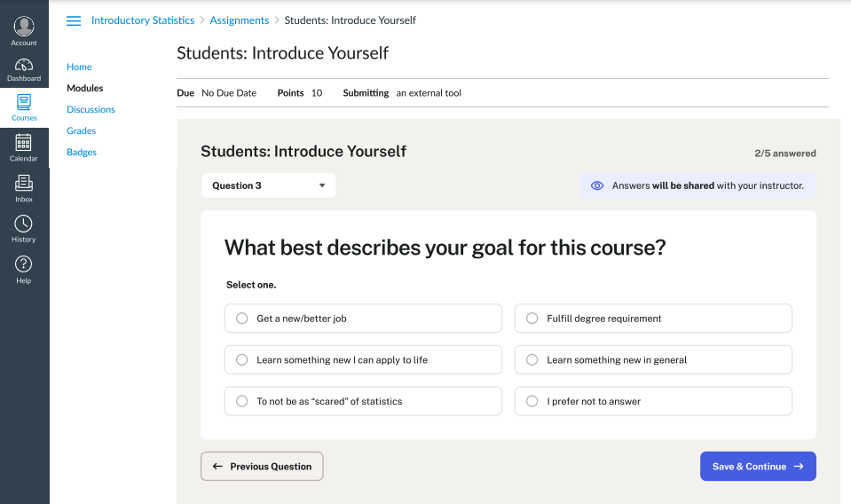
Task: Go back with Previous Question button
Action: [x=262, y=467]
